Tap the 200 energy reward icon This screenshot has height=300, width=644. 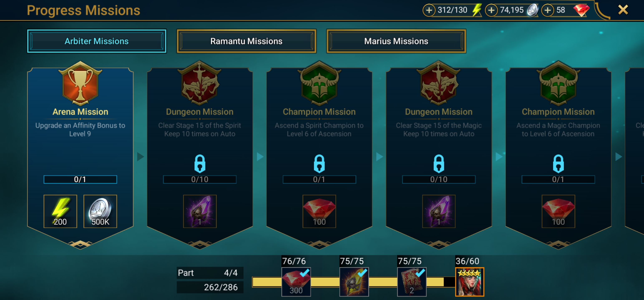(x=60, y=211)
